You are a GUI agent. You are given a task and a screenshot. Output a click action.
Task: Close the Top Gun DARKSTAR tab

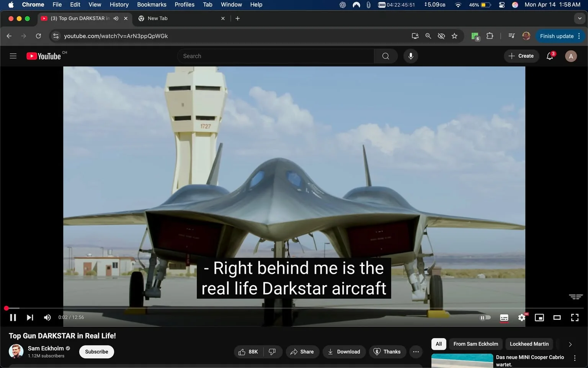(126, 18)
